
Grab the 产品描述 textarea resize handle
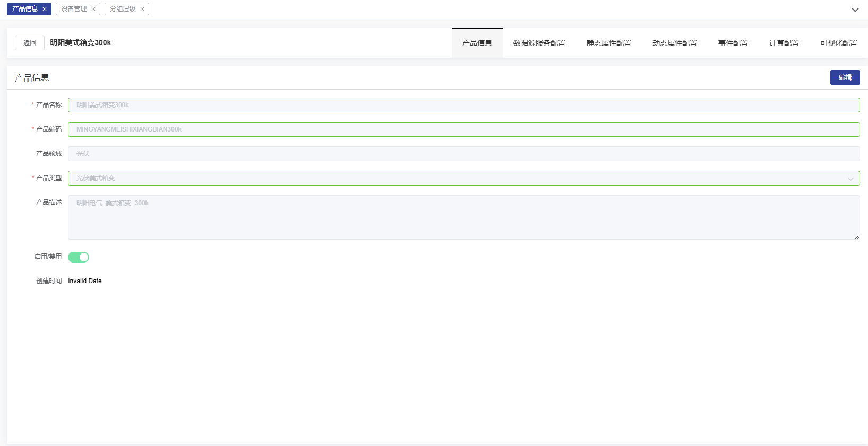[856, 237]
